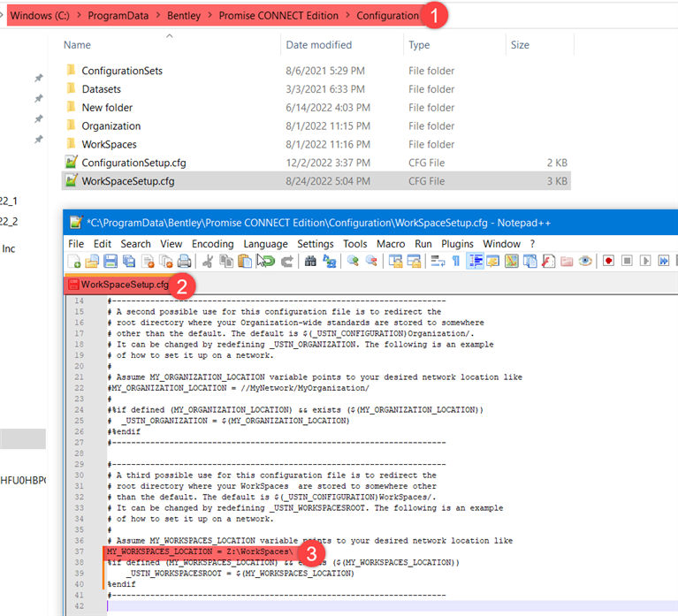Select the ConfigurationSets folder
This screenshot has height=616, width=678.
pos(316,71)
